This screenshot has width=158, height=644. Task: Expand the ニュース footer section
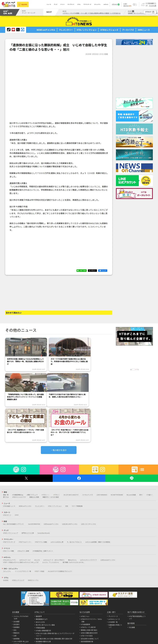point(7,503)
